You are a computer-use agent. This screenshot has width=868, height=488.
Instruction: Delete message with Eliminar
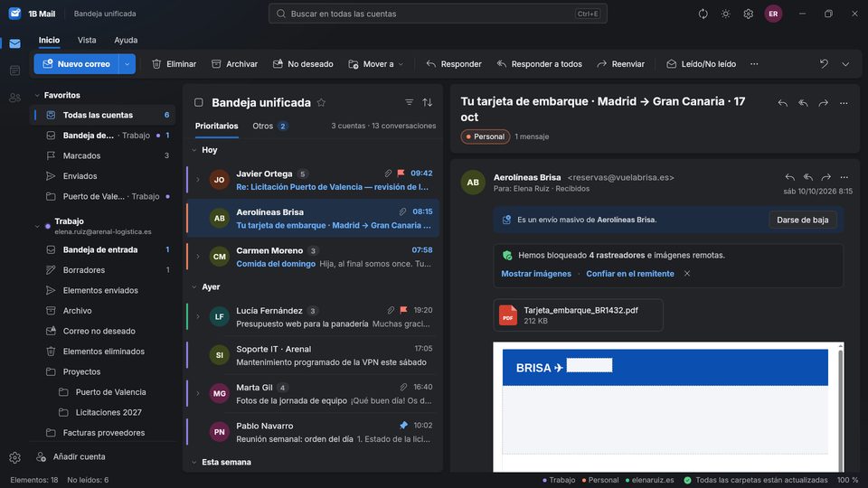click(174, 64)
